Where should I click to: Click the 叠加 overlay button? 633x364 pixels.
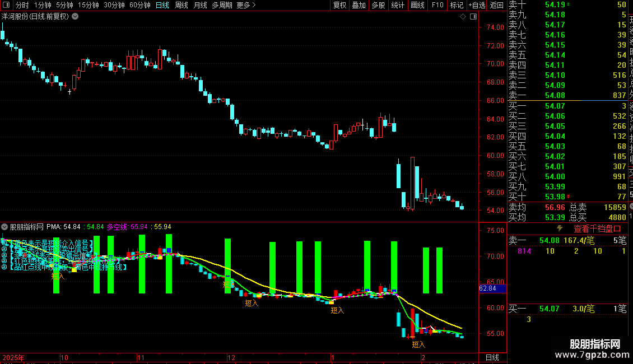pyautogui.click(x=359, y=5)
